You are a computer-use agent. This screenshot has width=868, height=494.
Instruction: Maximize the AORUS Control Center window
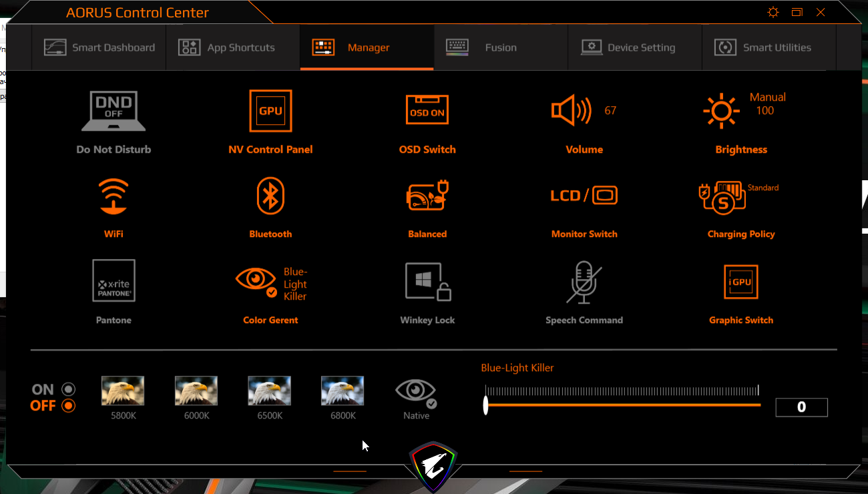click(797, 12)
